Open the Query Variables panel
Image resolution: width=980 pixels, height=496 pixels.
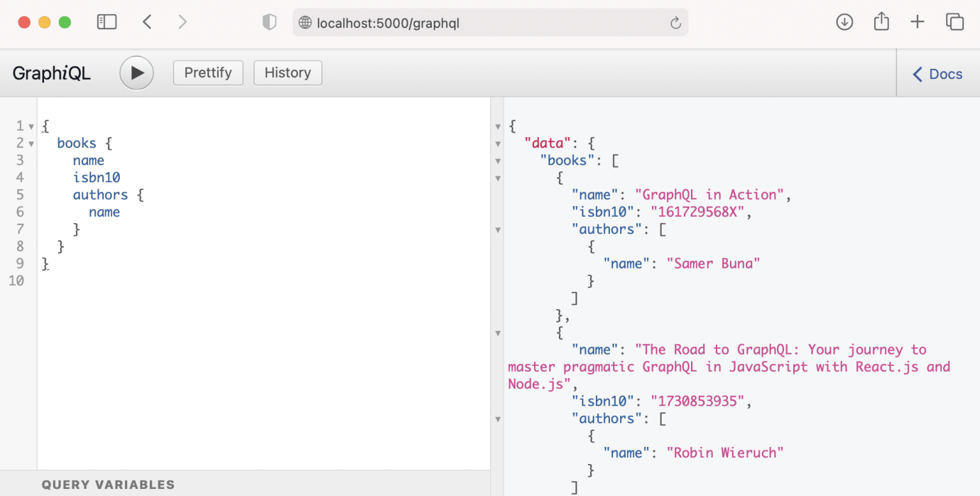(x=108, y=485)
